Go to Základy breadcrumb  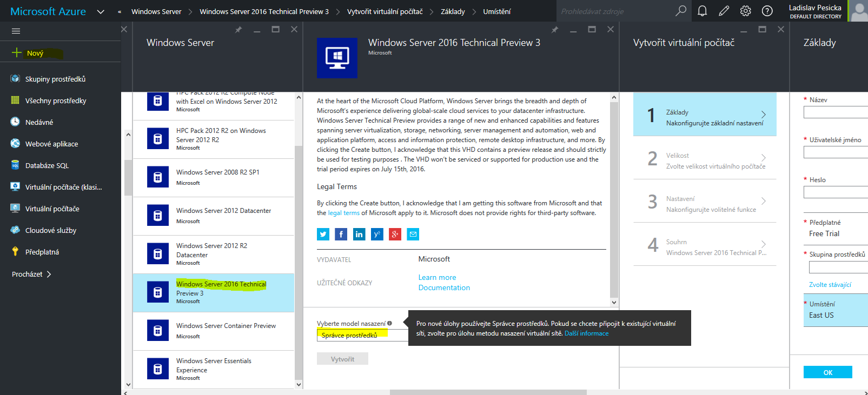pos(453,11)
